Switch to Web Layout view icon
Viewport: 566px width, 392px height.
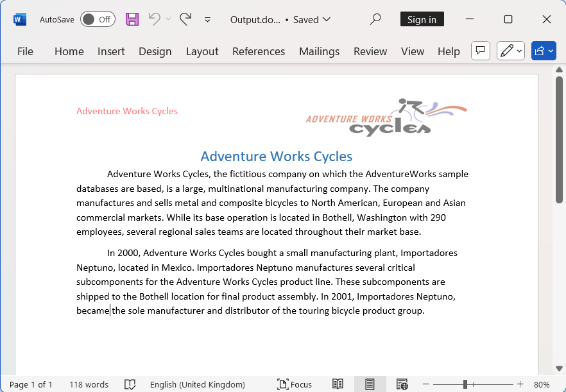[x=402, y=384]
